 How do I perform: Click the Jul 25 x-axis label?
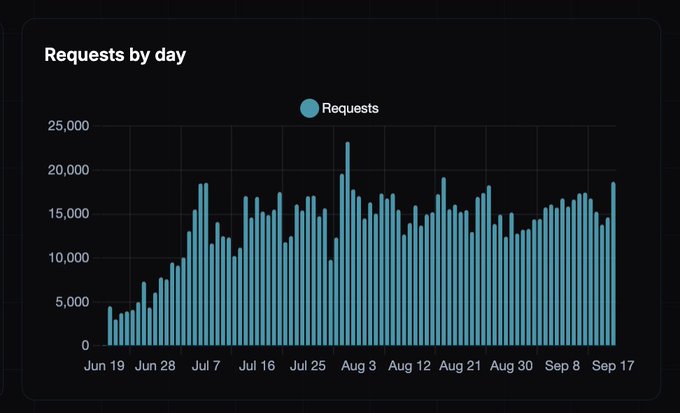click(x=307, y=366)
